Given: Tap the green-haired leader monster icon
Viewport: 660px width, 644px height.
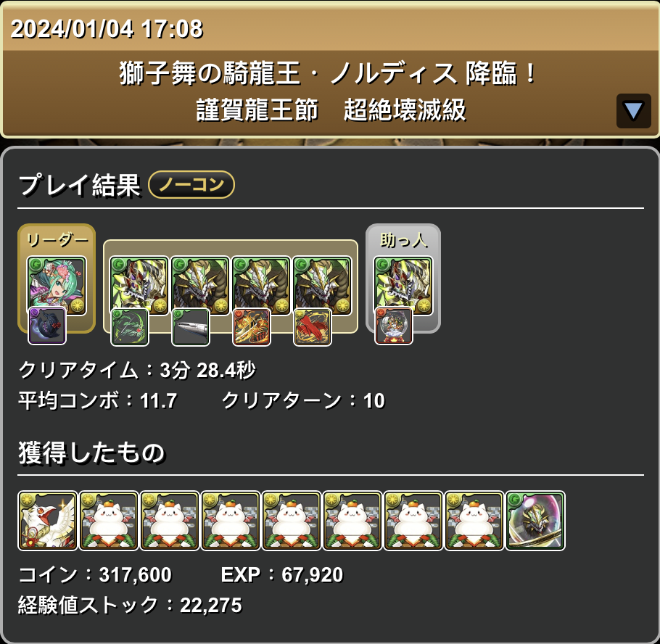Looking at the screenshot, I should point(57,286).
